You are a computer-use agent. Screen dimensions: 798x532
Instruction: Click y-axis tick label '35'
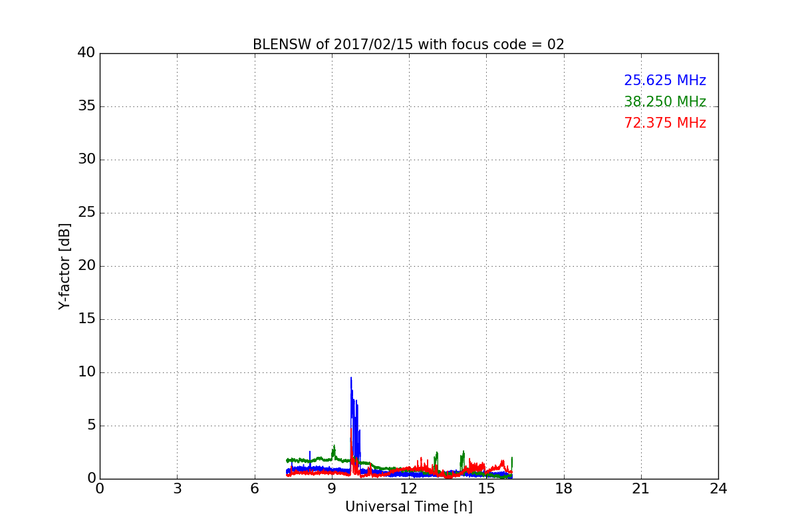tap(86, 106)
